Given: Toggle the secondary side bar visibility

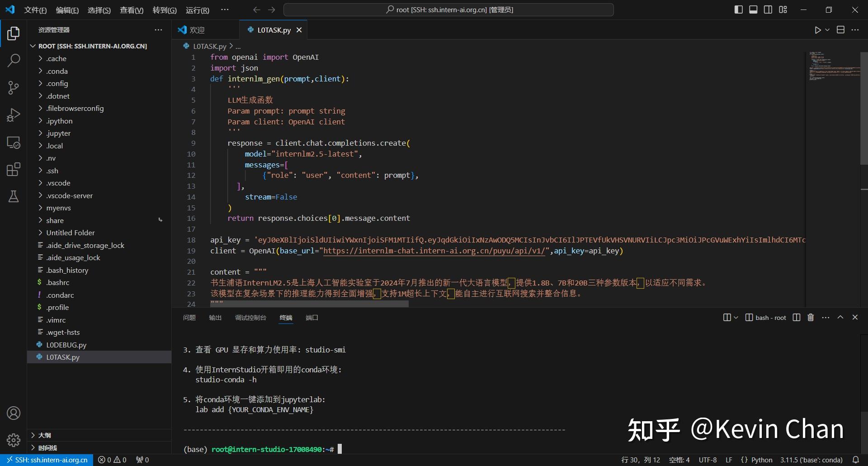Looking at the screenshot, I should pos(768,9).
